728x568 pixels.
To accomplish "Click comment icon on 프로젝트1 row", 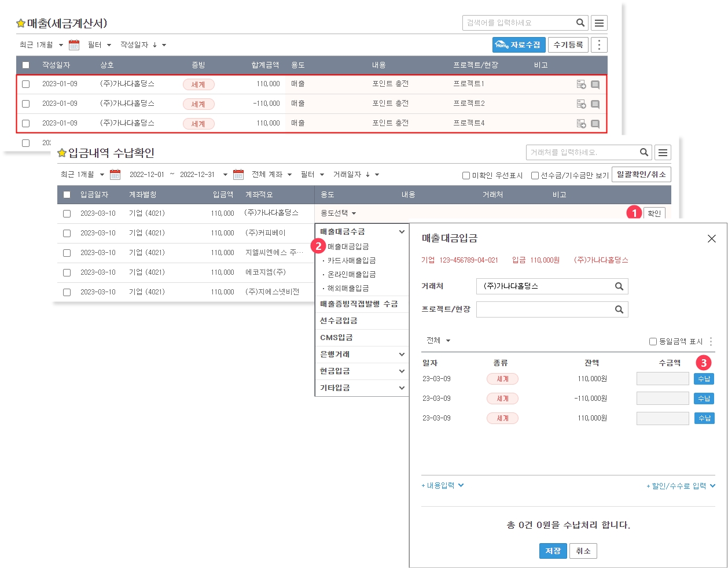I will [595, 84].
